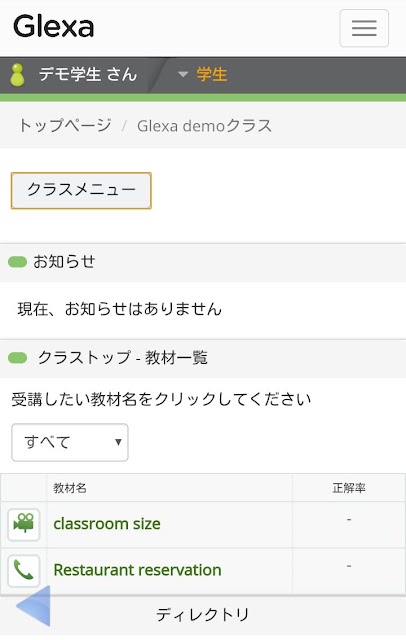406x640 pixels.
Task: Click the 正解率 column header
Action: 349,488
